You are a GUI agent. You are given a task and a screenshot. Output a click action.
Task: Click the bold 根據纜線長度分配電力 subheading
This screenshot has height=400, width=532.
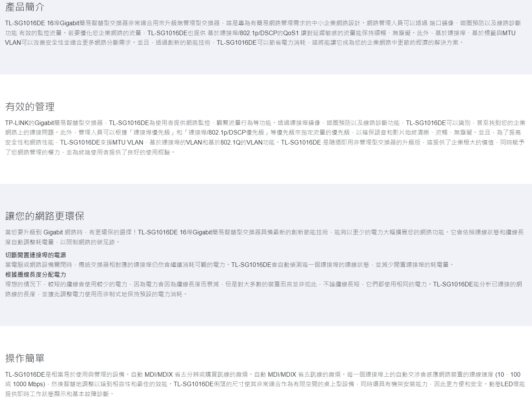coord(36,275)
